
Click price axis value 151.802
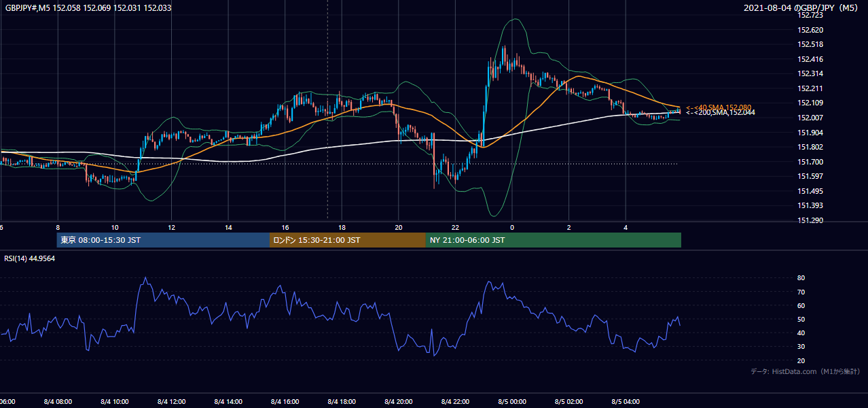click(x=811, y=147)
